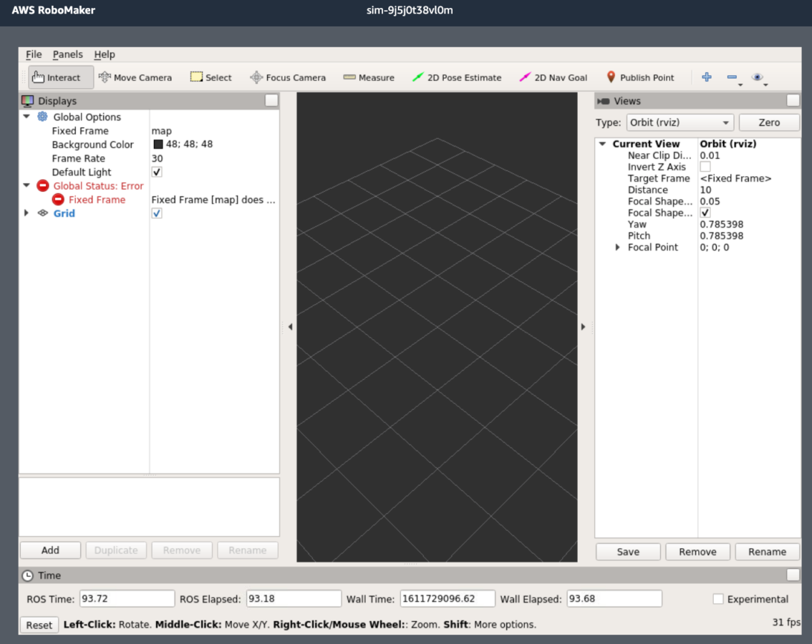
Task: Choose the Select tool
Action: [211, 77]
